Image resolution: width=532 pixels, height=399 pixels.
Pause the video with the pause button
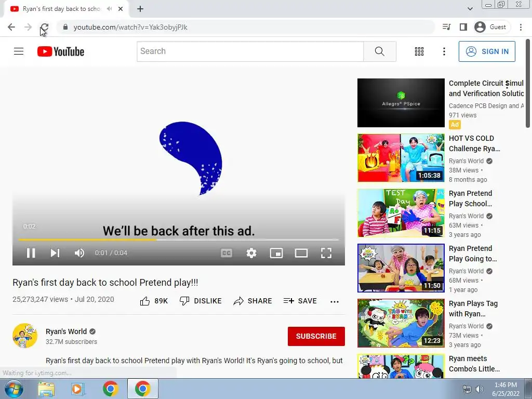pos(31,253)
